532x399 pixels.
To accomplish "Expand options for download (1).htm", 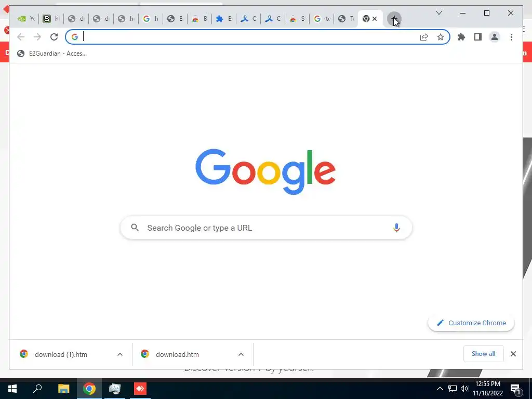I will point(120,354).
